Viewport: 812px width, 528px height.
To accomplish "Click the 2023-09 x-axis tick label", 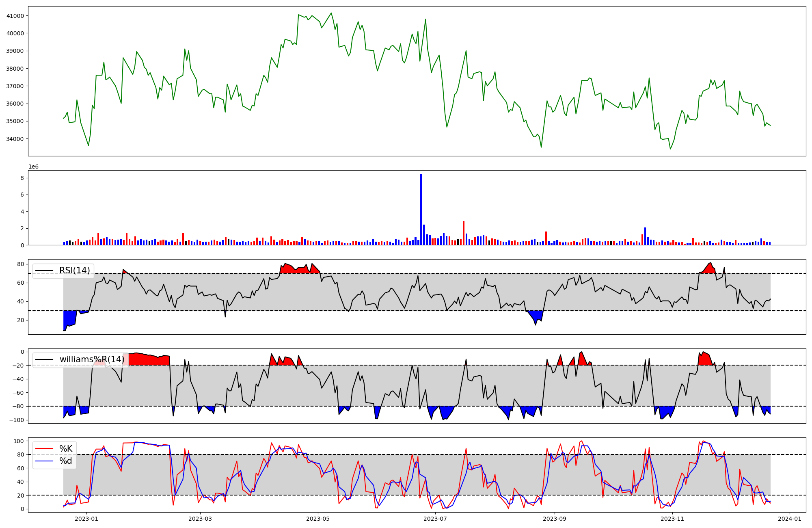I will [554, 518].
